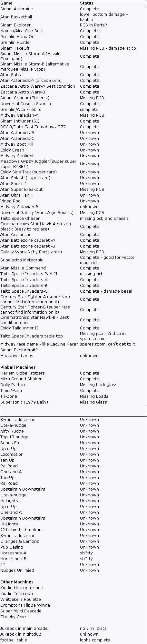Select the Sidam Asteroide row

(73, 9)
